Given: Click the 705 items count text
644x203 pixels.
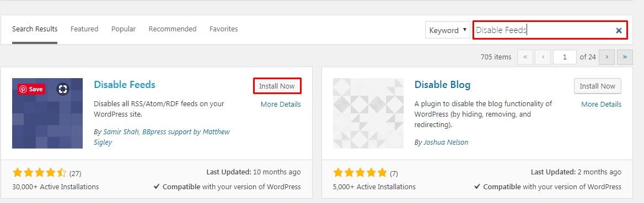Looking at the screenshot, I should [x=496, y=57].
